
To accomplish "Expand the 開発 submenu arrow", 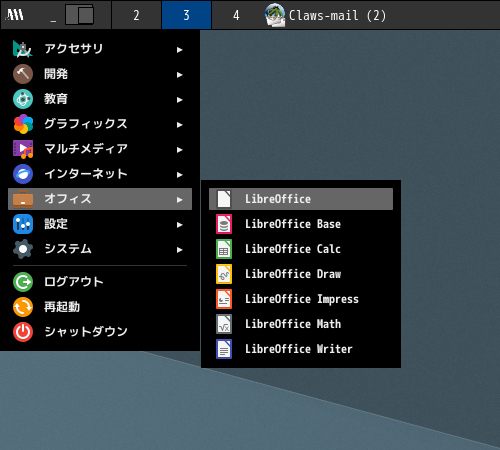I will [x=180, y=75].
